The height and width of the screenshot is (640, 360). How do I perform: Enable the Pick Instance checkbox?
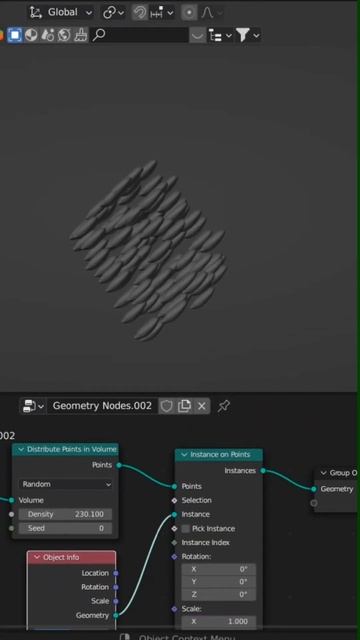click(x=186, y=529)
